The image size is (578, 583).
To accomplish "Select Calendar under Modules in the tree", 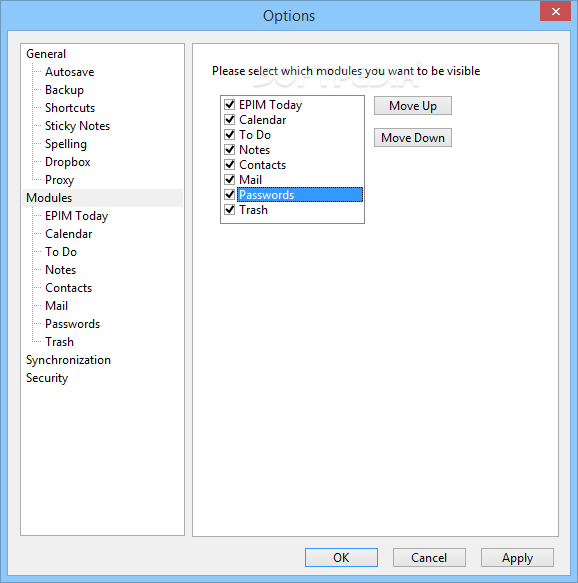I will point(68,234).
